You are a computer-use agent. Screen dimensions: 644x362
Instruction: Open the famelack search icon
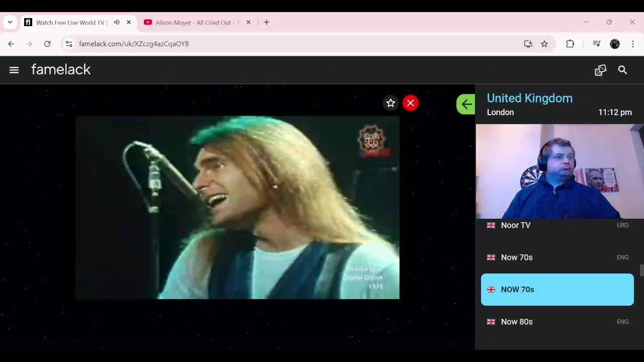(622, 70)
